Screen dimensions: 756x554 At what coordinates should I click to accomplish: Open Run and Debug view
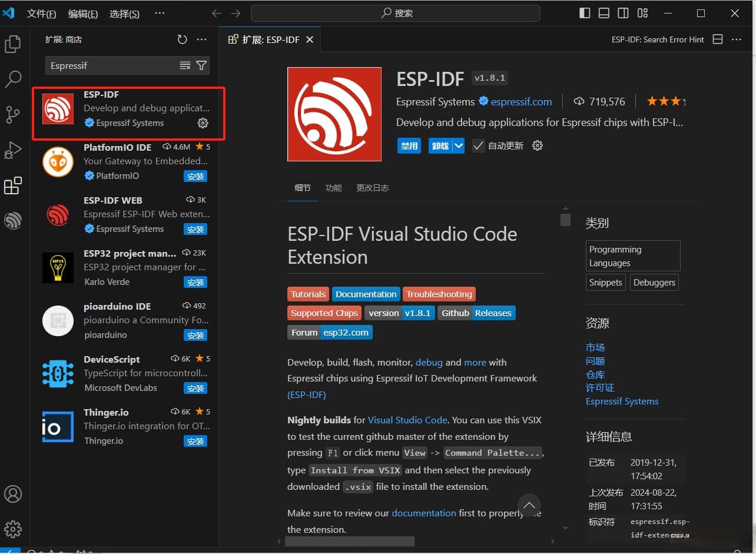click(x=13, y=150)
